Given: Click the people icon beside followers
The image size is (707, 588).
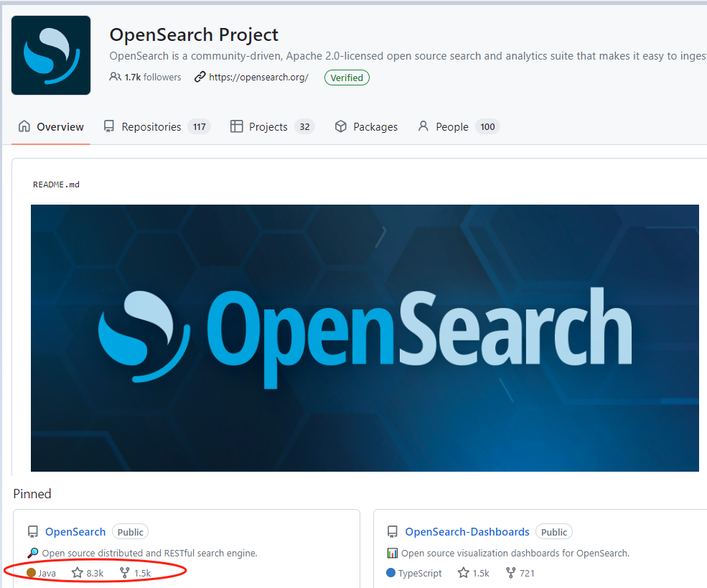Looking at the screenshot, I should pyautogui.click(x=115, y=77).
